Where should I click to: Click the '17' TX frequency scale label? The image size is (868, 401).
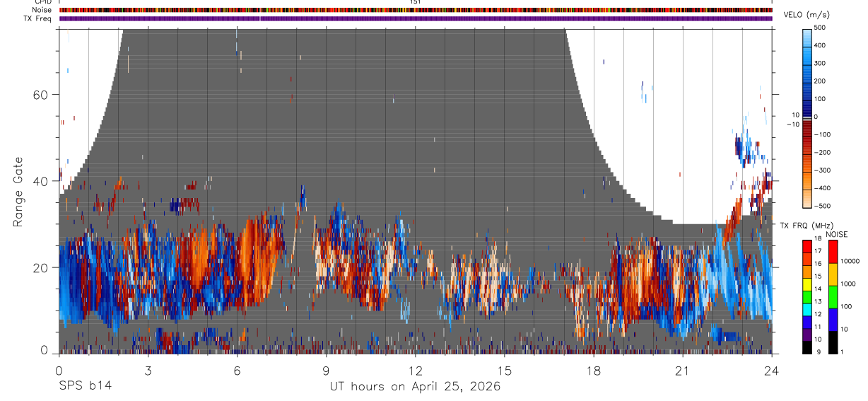click(819, 252)
